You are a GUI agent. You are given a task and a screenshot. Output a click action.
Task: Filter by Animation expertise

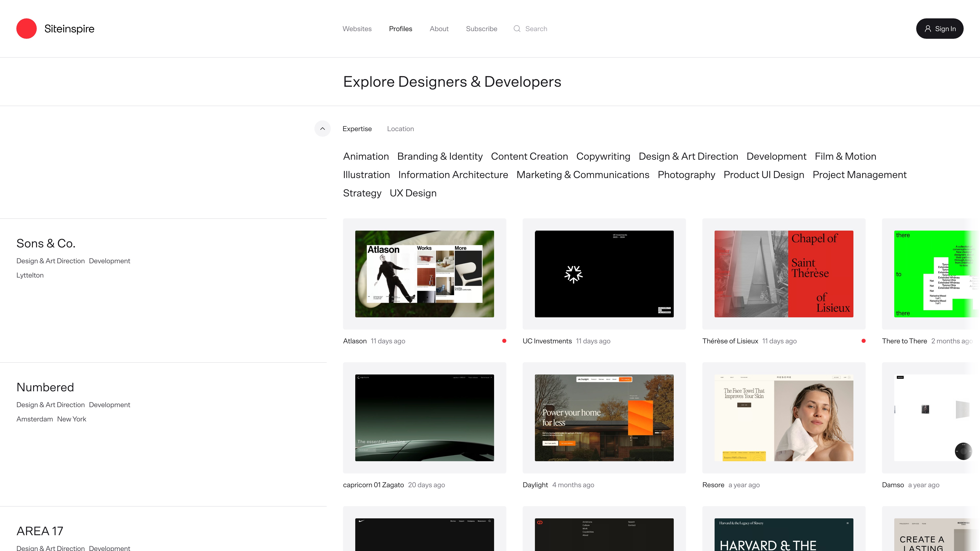(366, 156)
